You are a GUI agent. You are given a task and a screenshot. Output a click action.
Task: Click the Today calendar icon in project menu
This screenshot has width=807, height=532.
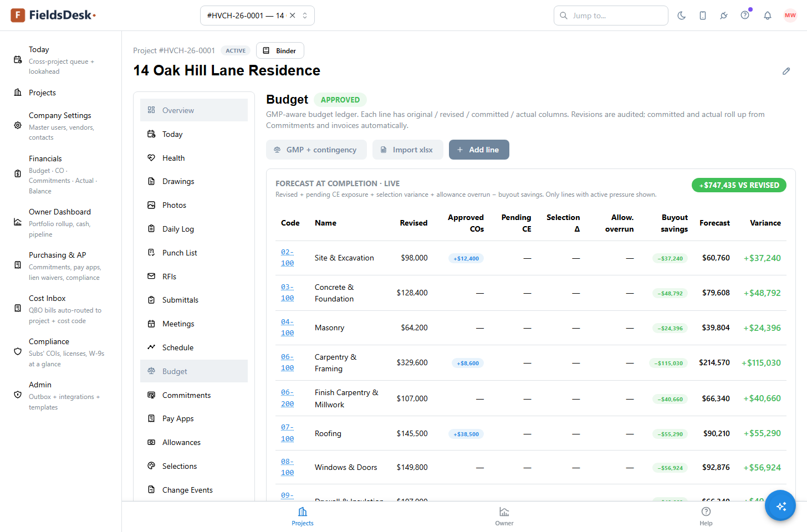[151, 134]
